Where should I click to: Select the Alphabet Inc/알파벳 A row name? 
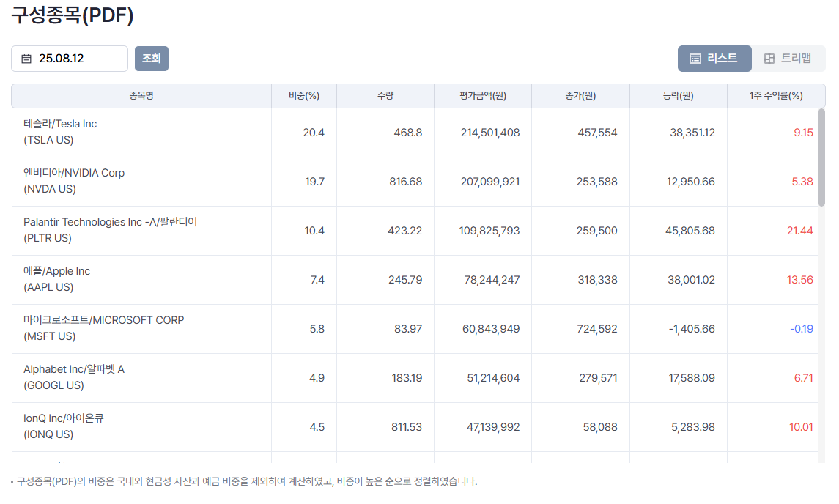tap(74, 378)
